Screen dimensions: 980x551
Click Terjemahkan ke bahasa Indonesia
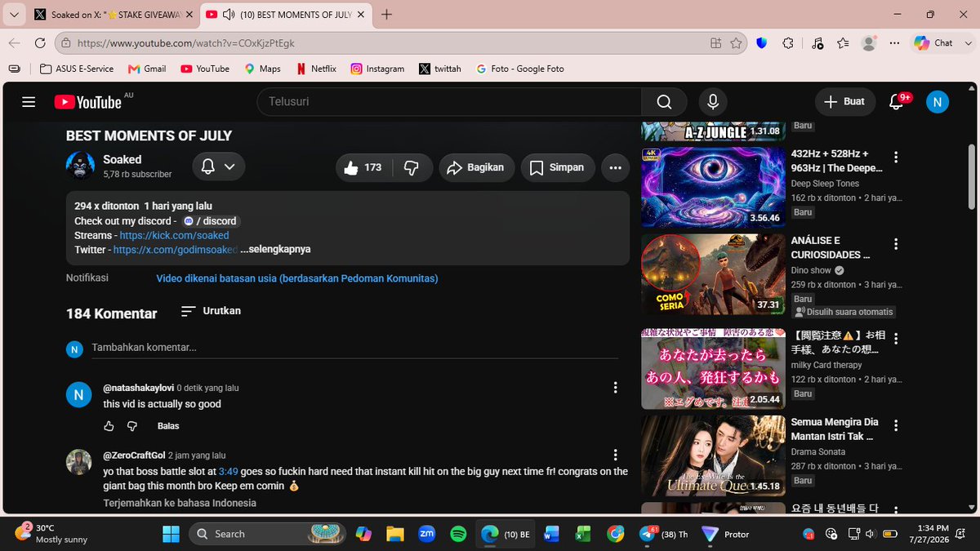tap(180, 503)
